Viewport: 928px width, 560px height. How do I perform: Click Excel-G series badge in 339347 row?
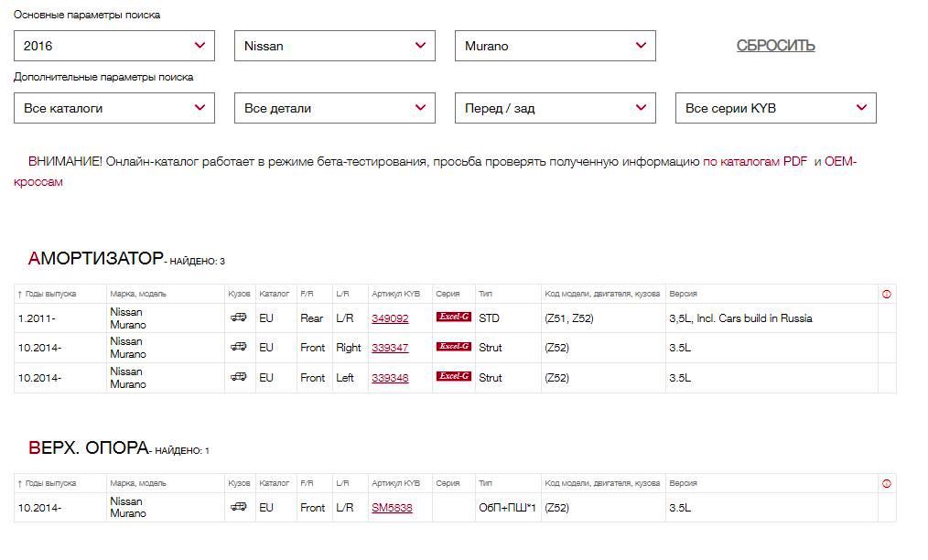454,346
